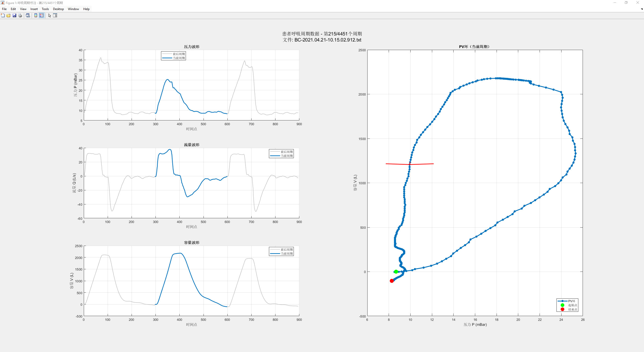Open the Insert menu
This screenshot has width=644, height=352.
pos(34,9)
